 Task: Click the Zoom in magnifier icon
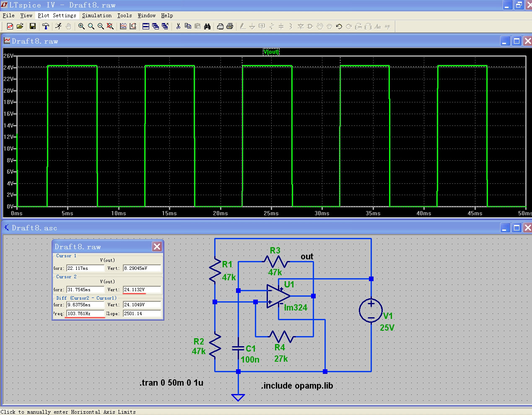tap(81, 26)
